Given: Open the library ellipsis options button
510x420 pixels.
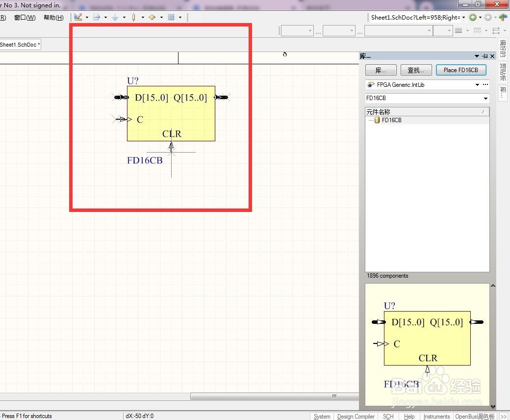Looking at the screenshot, I should tap(485, 84).
